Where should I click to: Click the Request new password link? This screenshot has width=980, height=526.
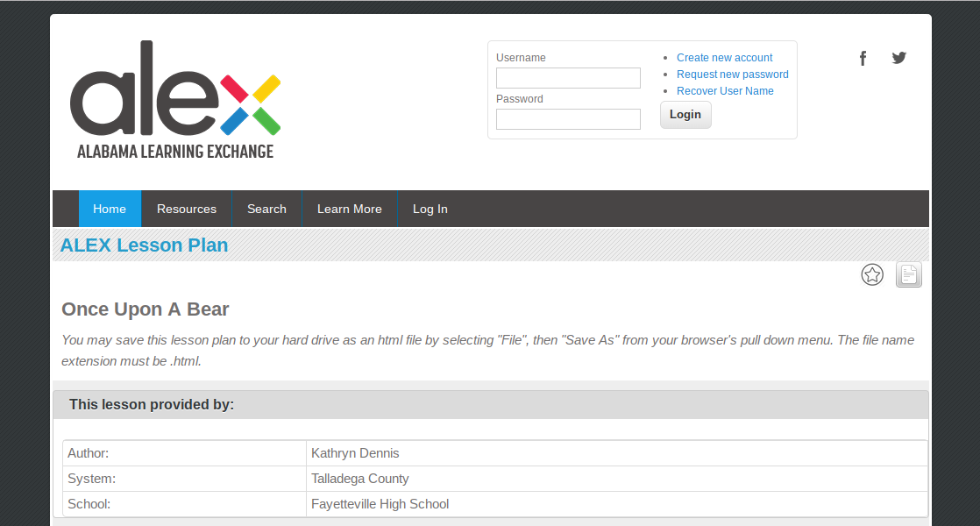point(732,75)
